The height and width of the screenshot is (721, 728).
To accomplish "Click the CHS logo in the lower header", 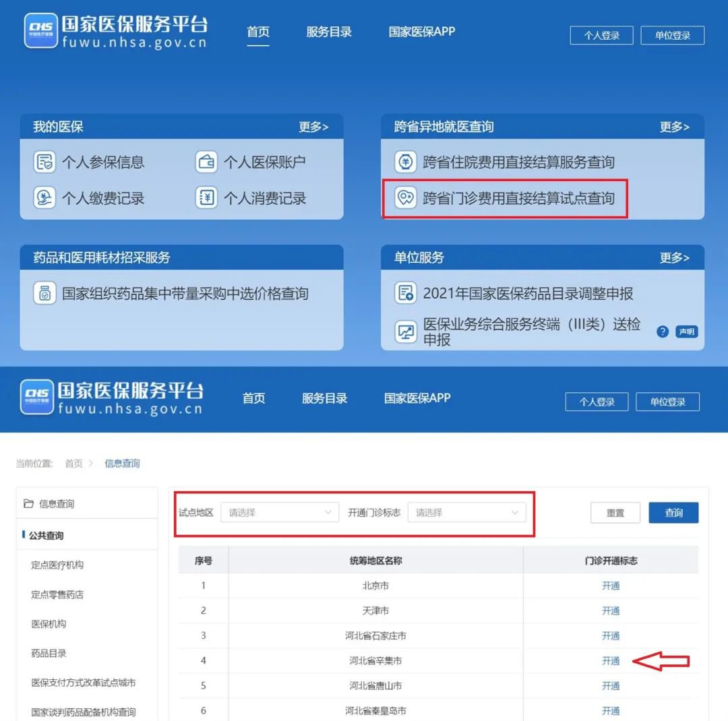I will (36, 398).
